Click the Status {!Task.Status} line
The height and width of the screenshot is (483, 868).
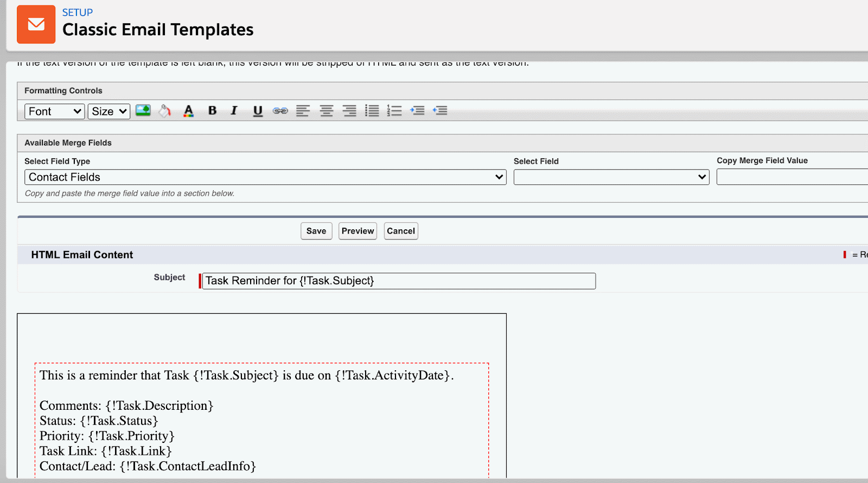[x=99, y=421]
